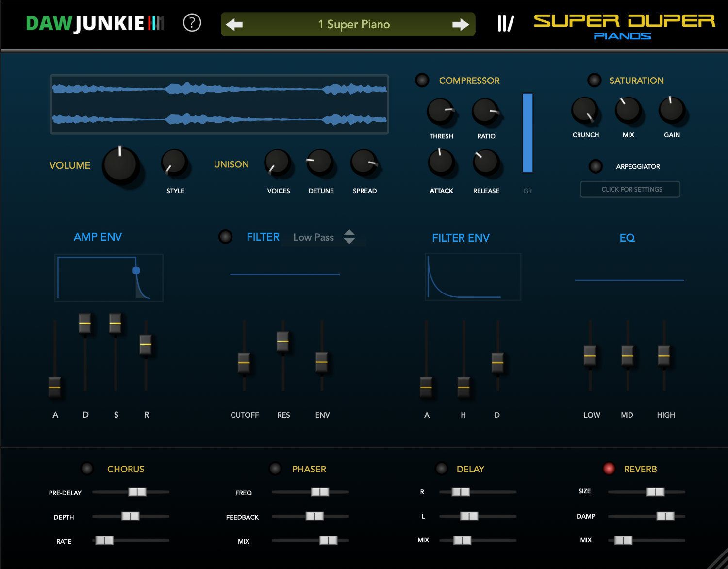Go to next preset with right arrow
Image resolution: width=728 pixels, height=569 pixels.
(461, 24)
